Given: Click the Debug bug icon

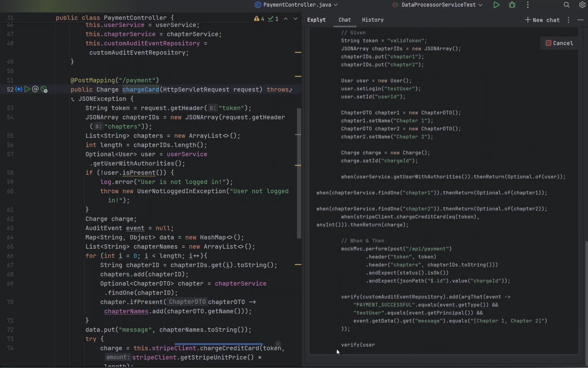Looking at the screenshot, I should point(512,5).
